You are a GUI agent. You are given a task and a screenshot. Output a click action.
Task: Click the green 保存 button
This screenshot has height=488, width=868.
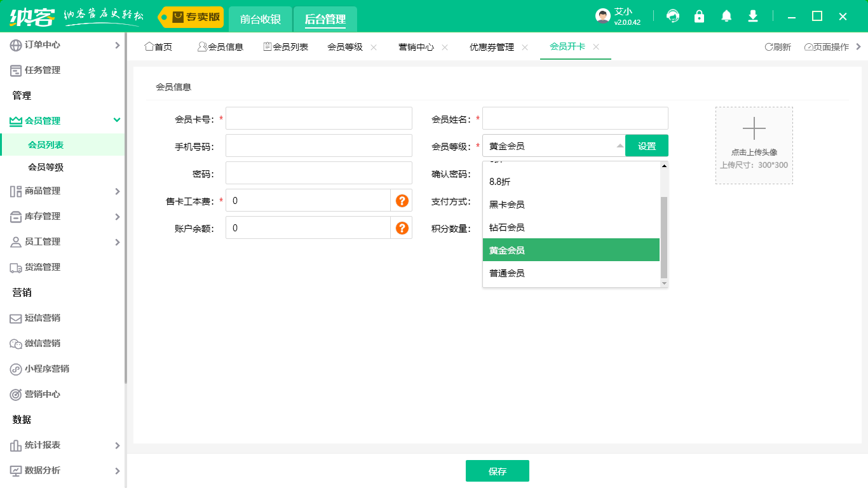[497, 471]
